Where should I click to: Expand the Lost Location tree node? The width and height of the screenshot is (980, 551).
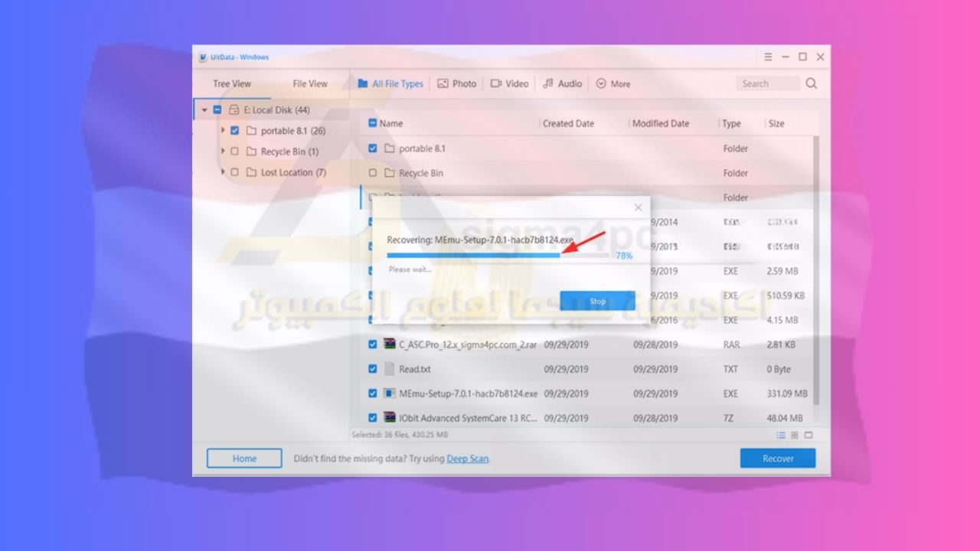(223, 172)
